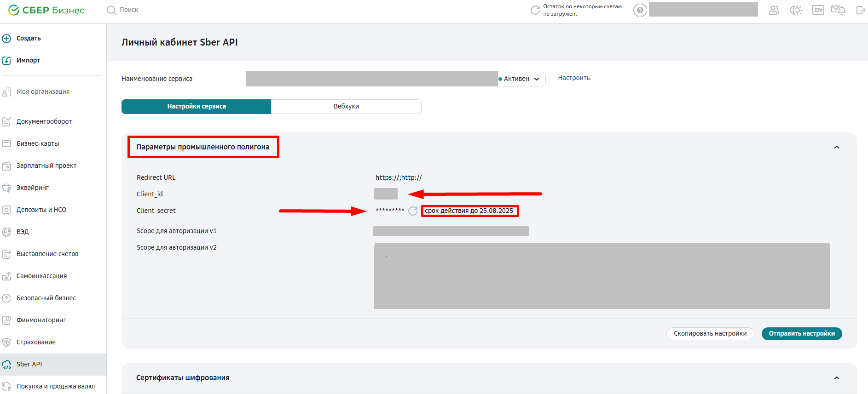Image resolution: width=868 pixels, height=394 pixels.
Task: Click the Покупка и продажа валют icon
Action: (x=6, y=386)
